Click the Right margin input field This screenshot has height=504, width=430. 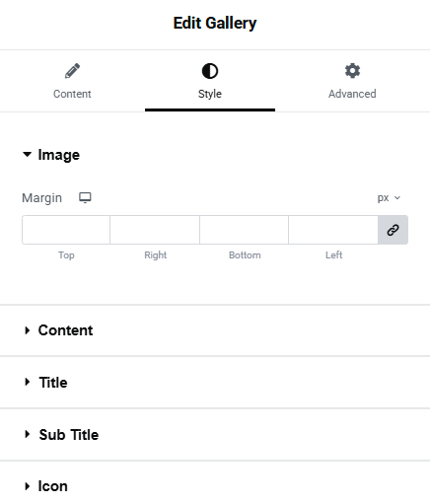(x=155, y=230)
